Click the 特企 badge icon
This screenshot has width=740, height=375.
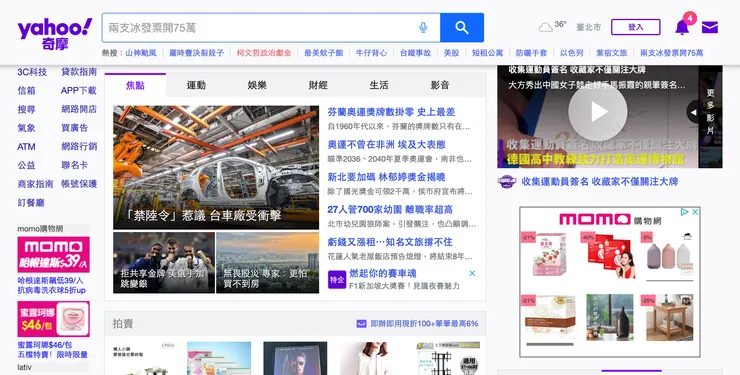click(337, 279)
